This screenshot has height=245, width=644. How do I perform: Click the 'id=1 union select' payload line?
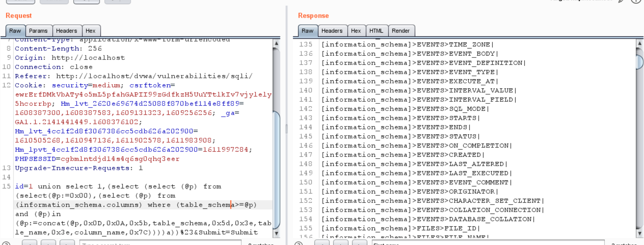[118, 186]
